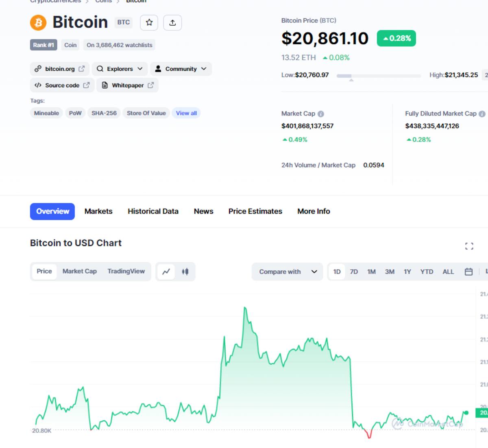
Task: Switch to candlestick chart icon
Action: click(x=185, y=272)
